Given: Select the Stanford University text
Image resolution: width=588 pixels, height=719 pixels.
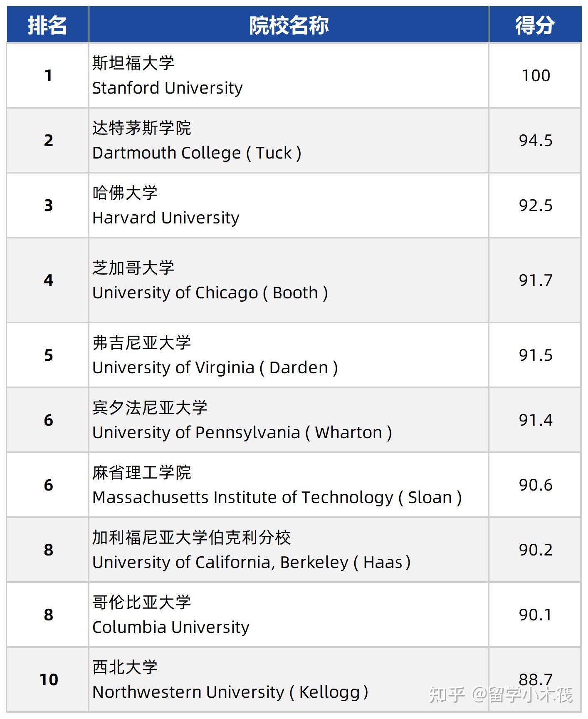Looking at the screenshot, I should click(x=167, y=88).
